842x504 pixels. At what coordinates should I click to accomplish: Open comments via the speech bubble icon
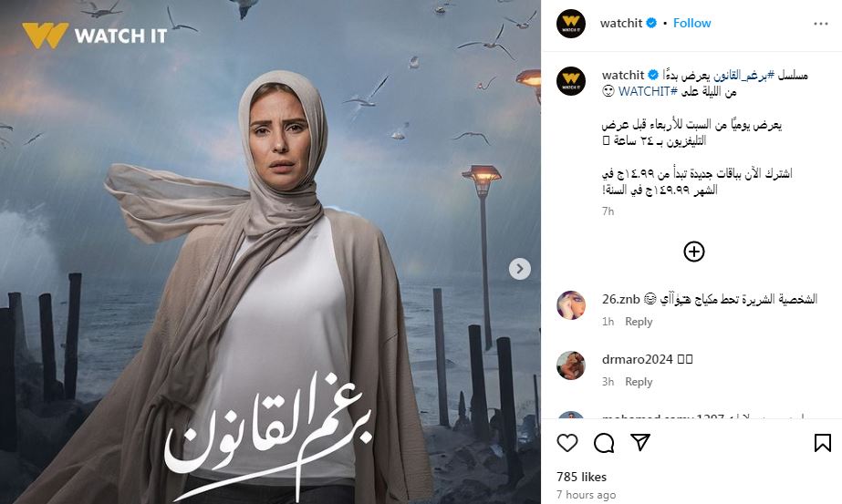click(x=604, y=443)
